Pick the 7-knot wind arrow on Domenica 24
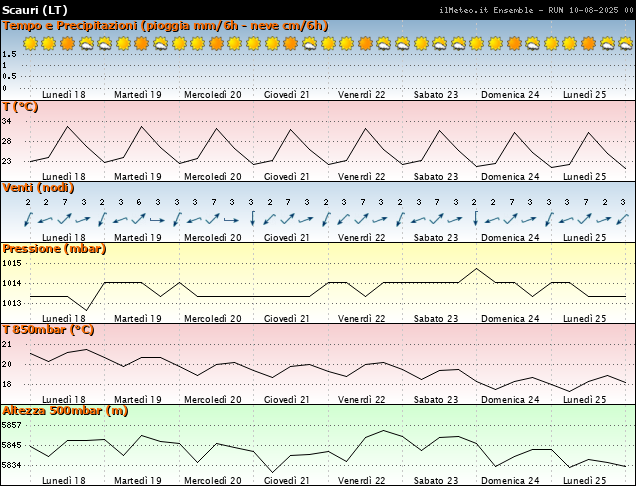The width and height of the screenshot is (636, 486). tap(511, 219)
